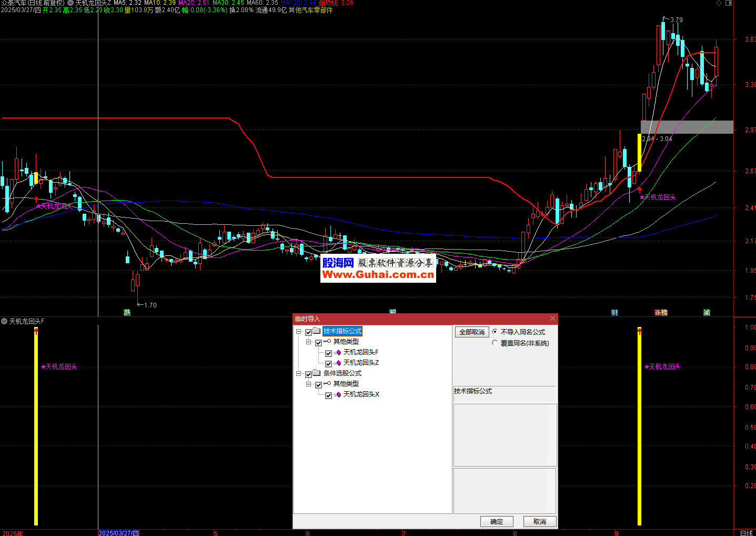Screen dimensions: 756x536
Task: Select the 天机龙回头Z tree item
Action: point(361,363)
